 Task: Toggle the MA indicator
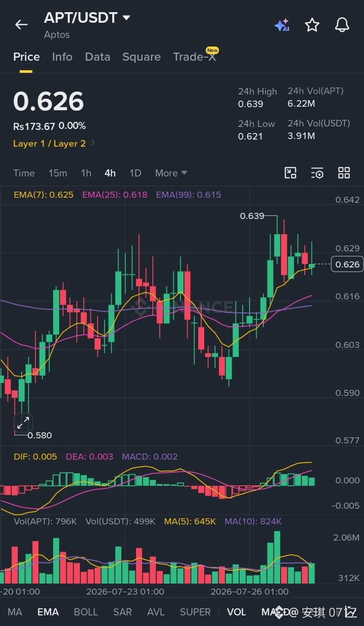(15, 612)
